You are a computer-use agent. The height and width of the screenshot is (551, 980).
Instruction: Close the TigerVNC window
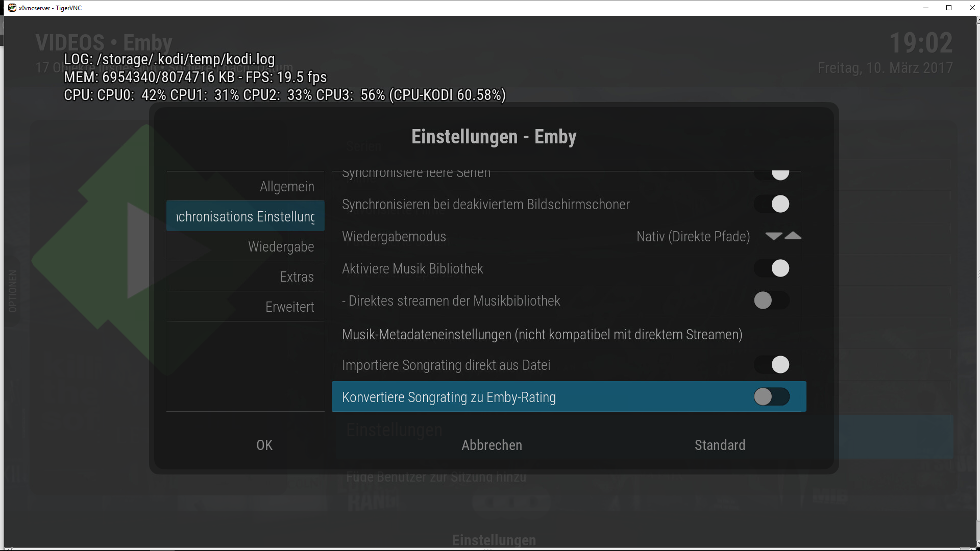(972, 8)
